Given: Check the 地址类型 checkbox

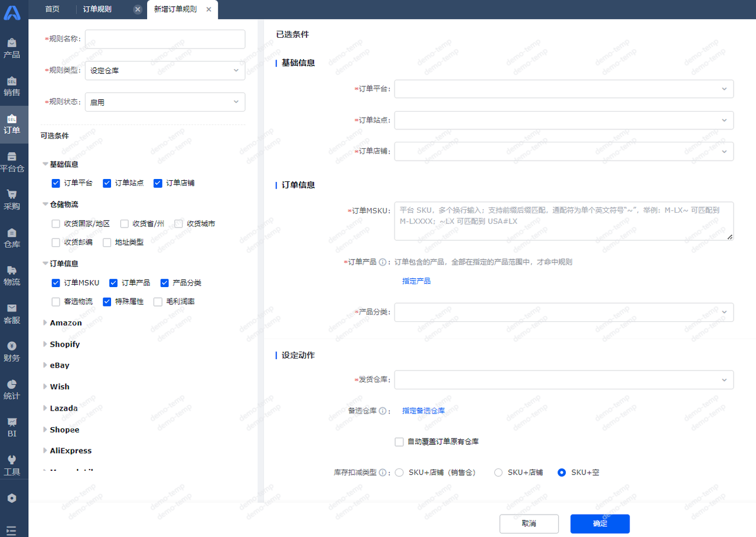Looking at the screenshot, I should (x=107, y=242).
